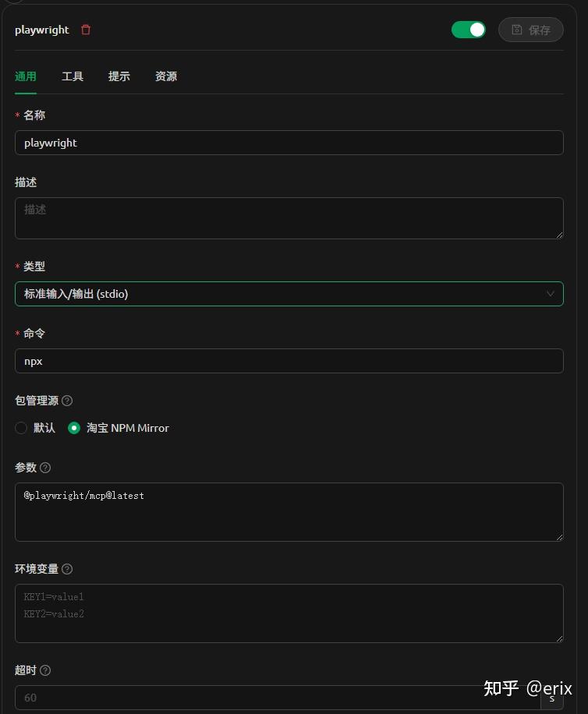
Task: Select the 淘宝 NPM Mirror radio button
Action: (x=74, y=428)
